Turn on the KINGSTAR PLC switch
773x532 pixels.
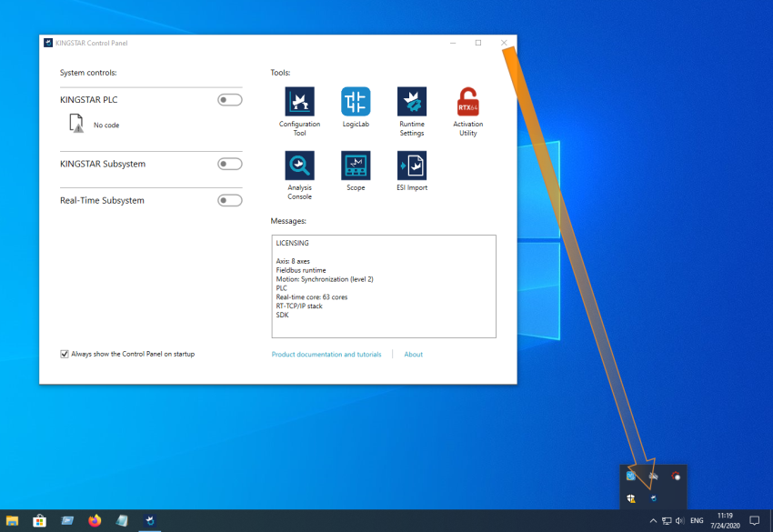(x=230, y=100)
